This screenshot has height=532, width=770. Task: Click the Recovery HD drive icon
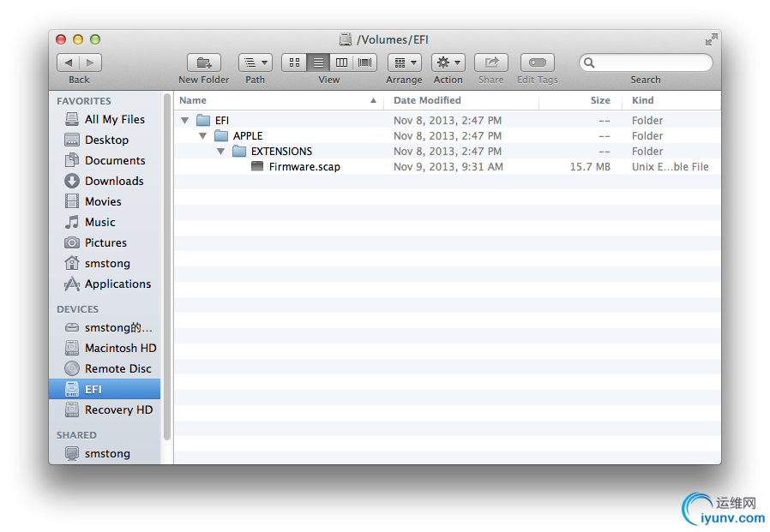tap(72, 409)
